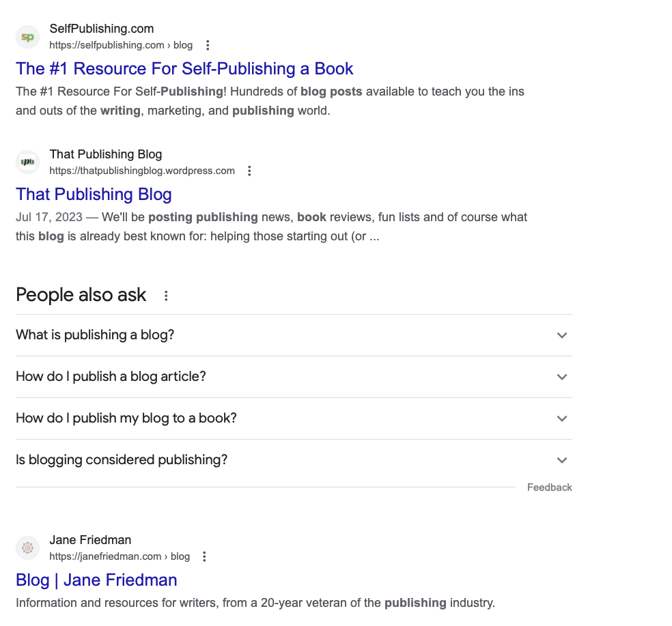Screen dimensions: 672x626
Task: Click the https://janefriedman.com › blog URL
Action: tap(120, 557)
